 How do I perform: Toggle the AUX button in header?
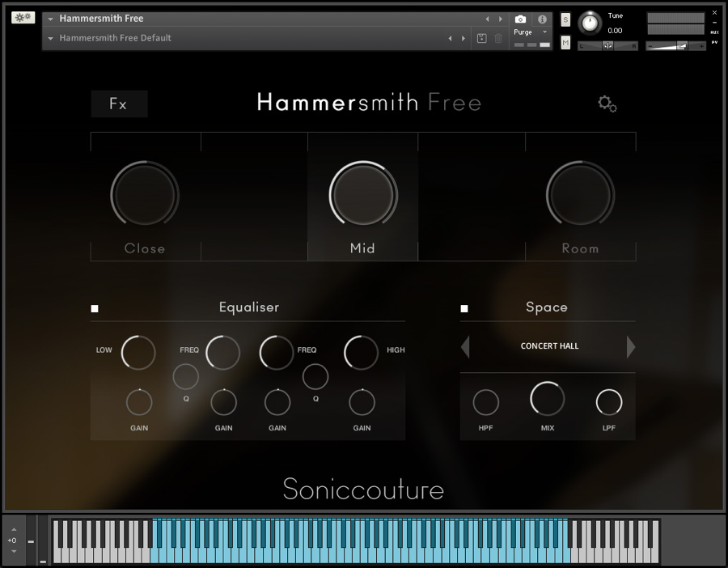[x=714, y=32]
